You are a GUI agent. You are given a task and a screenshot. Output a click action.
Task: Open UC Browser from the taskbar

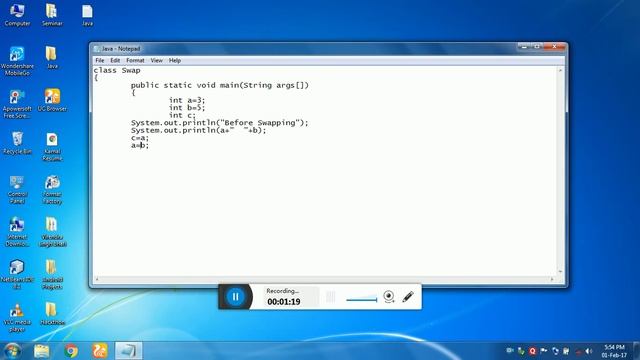[100, 351]
